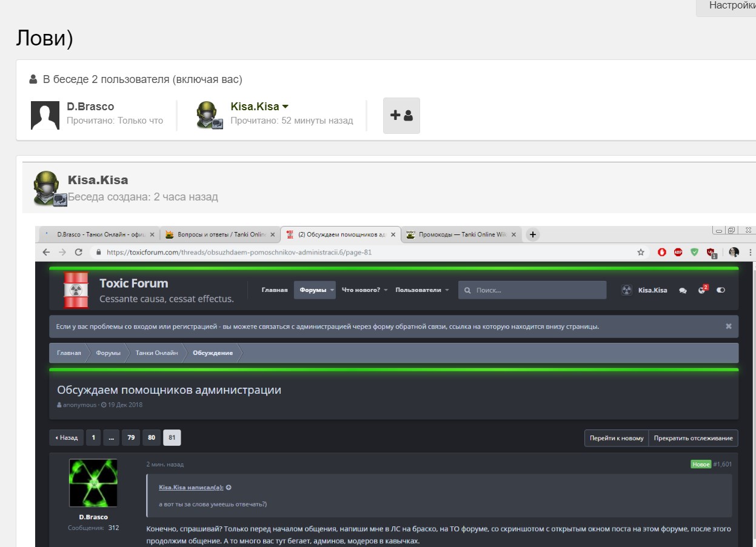This screenshot has width=756, height=547.
Task: Click the uBlock extension icon with badge
Action: point(712,253)
